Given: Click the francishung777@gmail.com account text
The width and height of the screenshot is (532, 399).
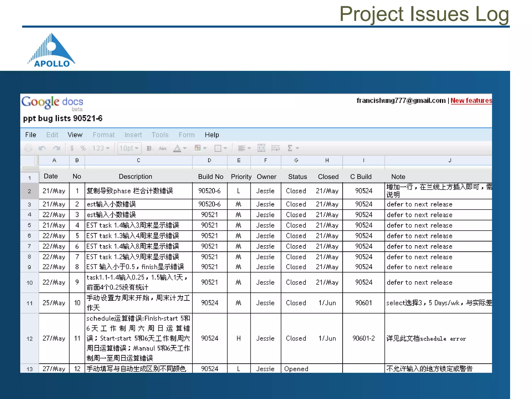Looking at the screenshot, I should (x=401, y=101).
